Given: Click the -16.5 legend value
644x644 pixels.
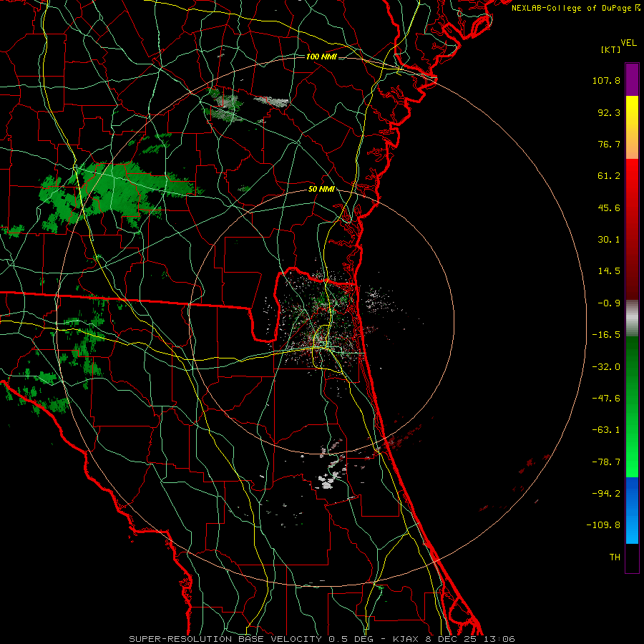Looking at the screenshot, I should [606, 335].
